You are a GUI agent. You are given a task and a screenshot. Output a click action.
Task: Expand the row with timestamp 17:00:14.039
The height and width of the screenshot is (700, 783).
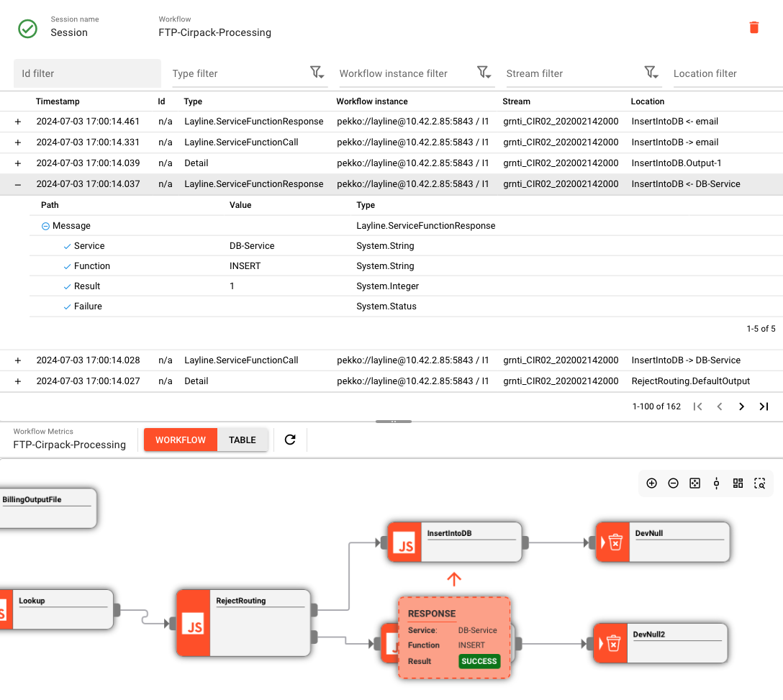coord(18,163)
